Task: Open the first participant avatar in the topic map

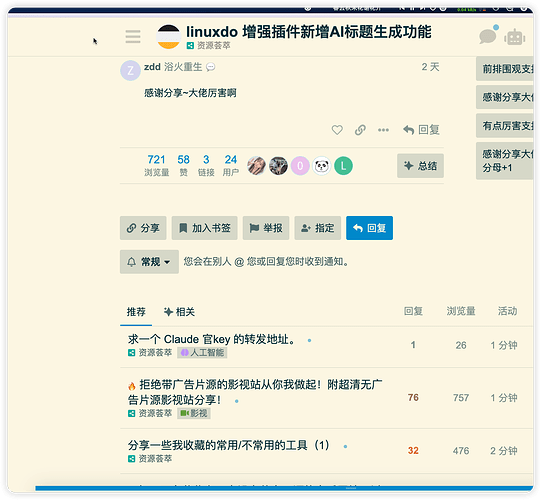Action: [256, 166]
